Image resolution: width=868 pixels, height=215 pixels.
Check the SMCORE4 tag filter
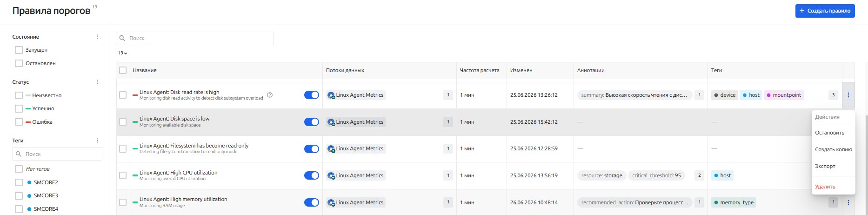(19, 209)
